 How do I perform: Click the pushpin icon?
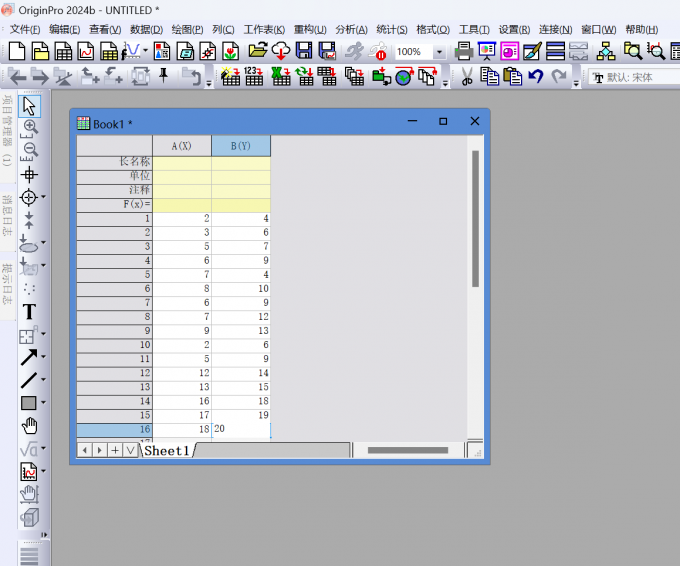tap(163, 75)
